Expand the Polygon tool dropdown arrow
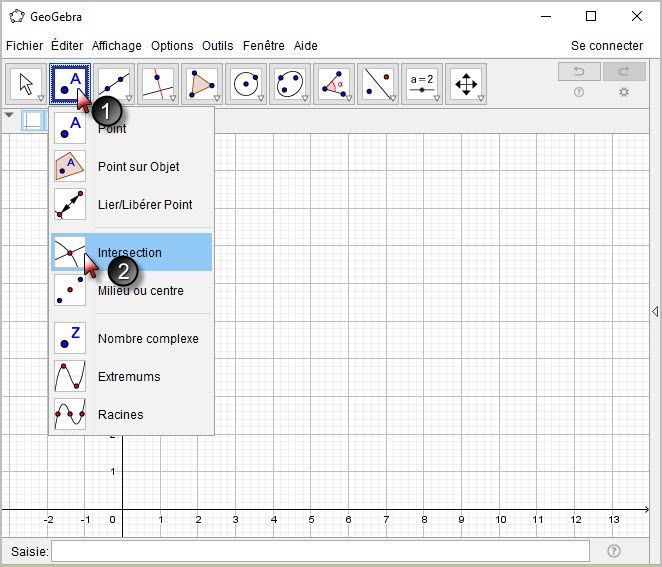This screenshot has height=567, width=662. pos(217,98)
